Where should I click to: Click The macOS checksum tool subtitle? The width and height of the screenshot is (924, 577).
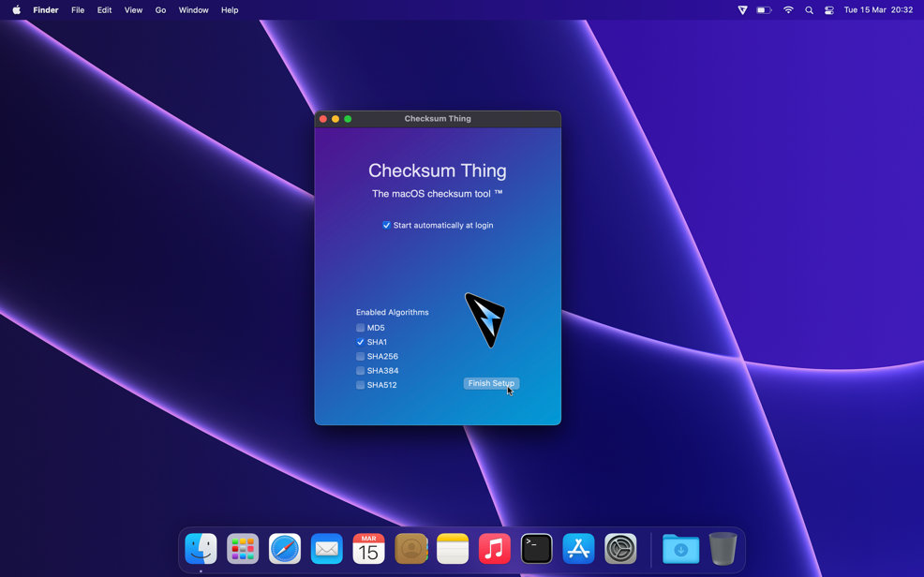[438, 194]
